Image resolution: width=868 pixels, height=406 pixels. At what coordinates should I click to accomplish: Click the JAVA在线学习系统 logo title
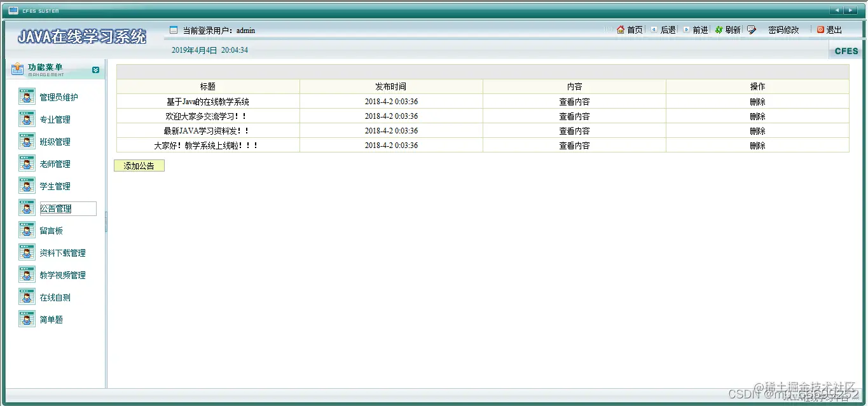point(82,37)
